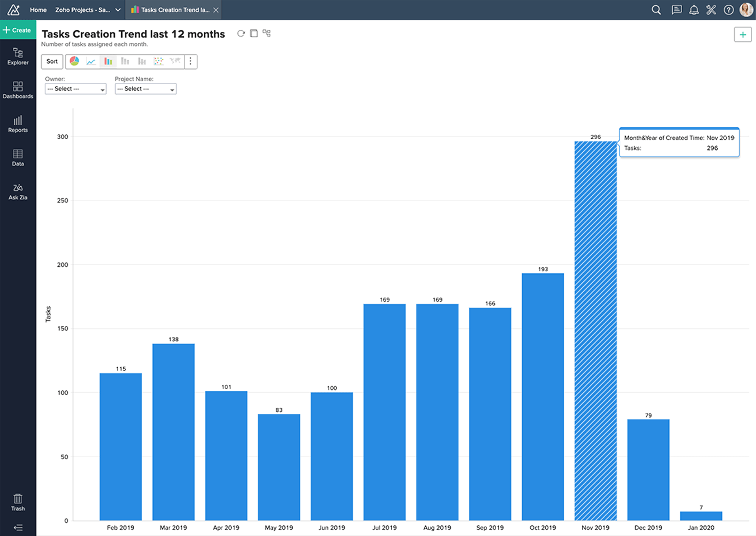The image size is (756, 536).
Task: Click the Nov 2019 hatched bar
Action: pos(595,331)
